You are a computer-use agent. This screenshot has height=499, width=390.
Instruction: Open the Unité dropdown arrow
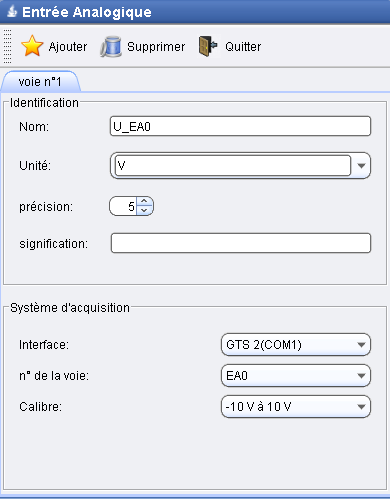(361, 166)
